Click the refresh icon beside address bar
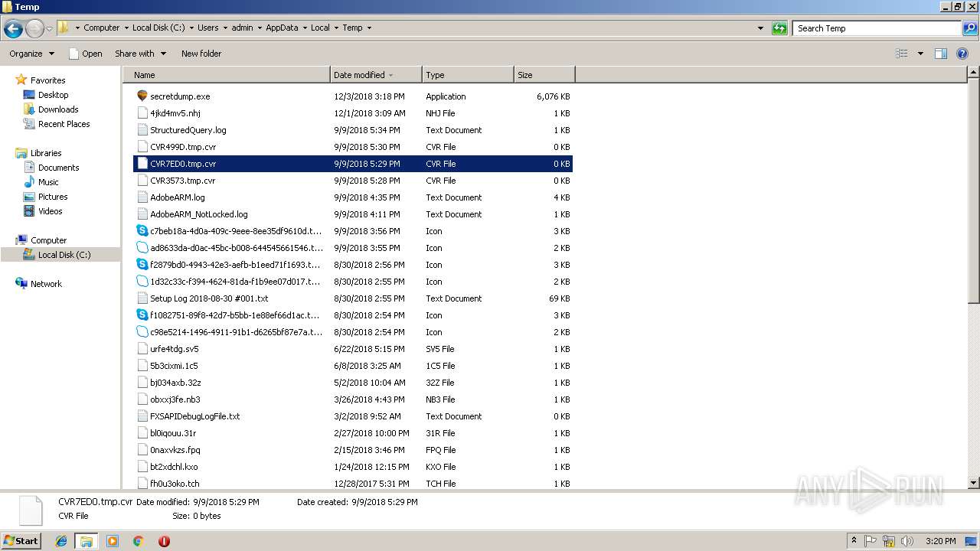The height and width of the screenshot is (551, 980). 779,28
